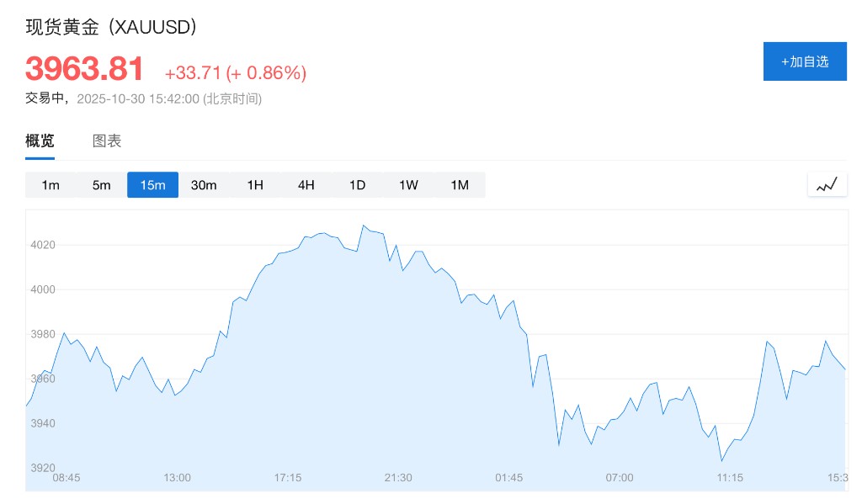Switch chart to 4H interval
Image resolution: width=862 pixels, height=504 pixels.
pos(306,185)
